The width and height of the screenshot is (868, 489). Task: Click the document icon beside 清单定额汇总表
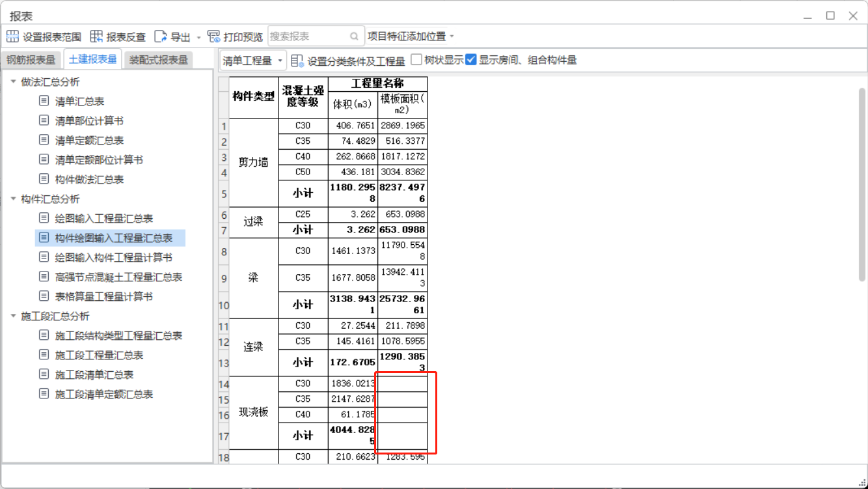coord(44,140)
